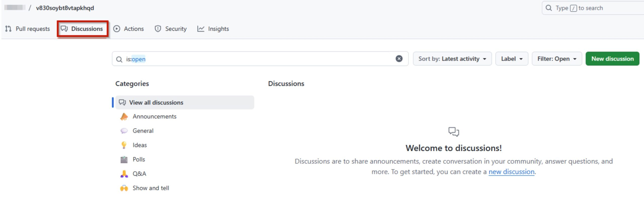
Task: Open the Actions tab
Action: [129, 29]
